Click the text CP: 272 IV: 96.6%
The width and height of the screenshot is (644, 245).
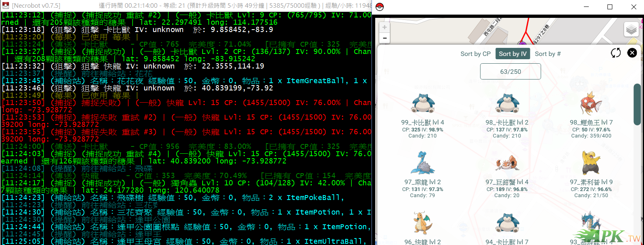(x=591, y=189)
